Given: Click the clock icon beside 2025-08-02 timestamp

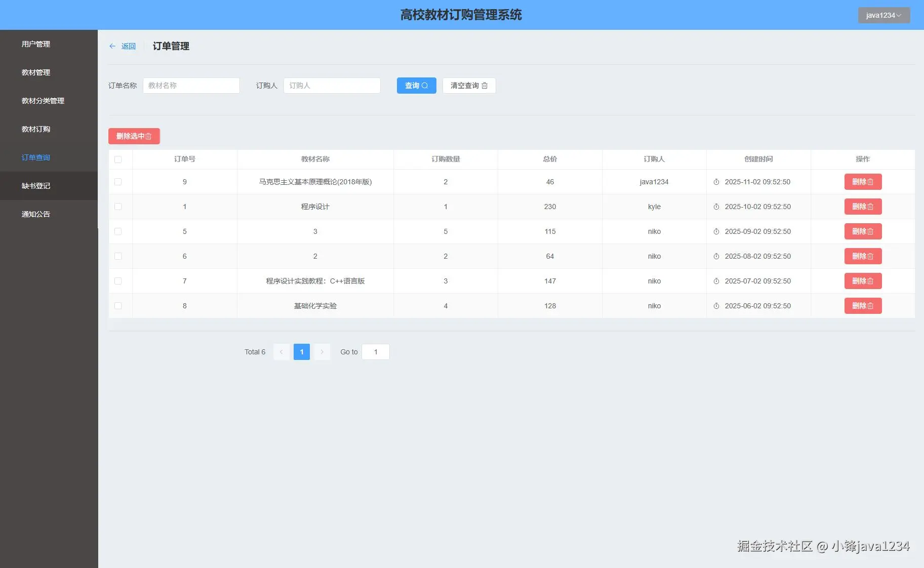Looking at the screenshot, I should (x=716, y=256).
